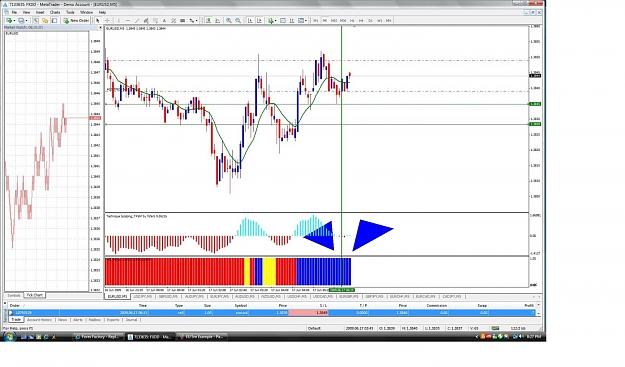This screenshot has width=625, height=367.
Task: Select M5 timeframe button
Action: click(325, 20)
